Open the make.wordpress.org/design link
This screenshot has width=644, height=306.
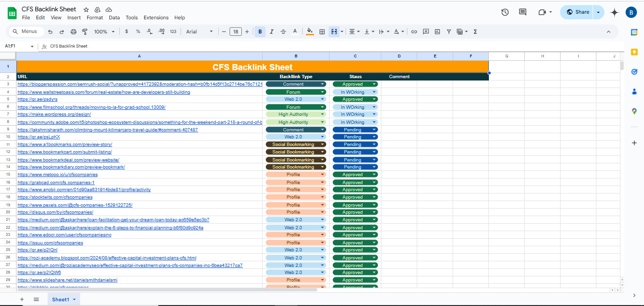point(54,114)
